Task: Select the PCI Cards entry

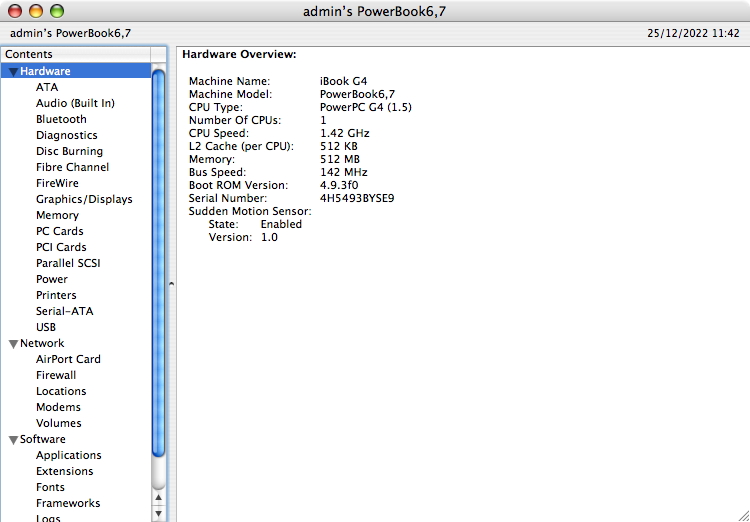Action: pos(61,247)
